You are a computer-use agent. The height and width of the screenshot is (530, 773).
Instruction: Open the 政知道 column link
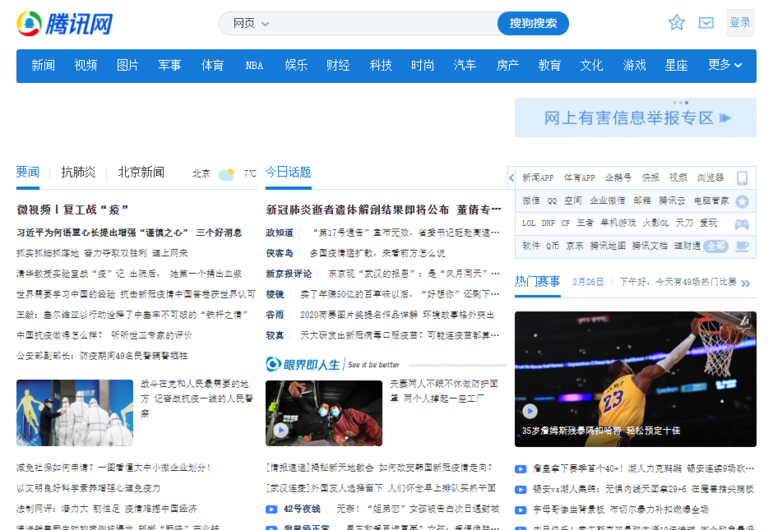coord(280,233)
